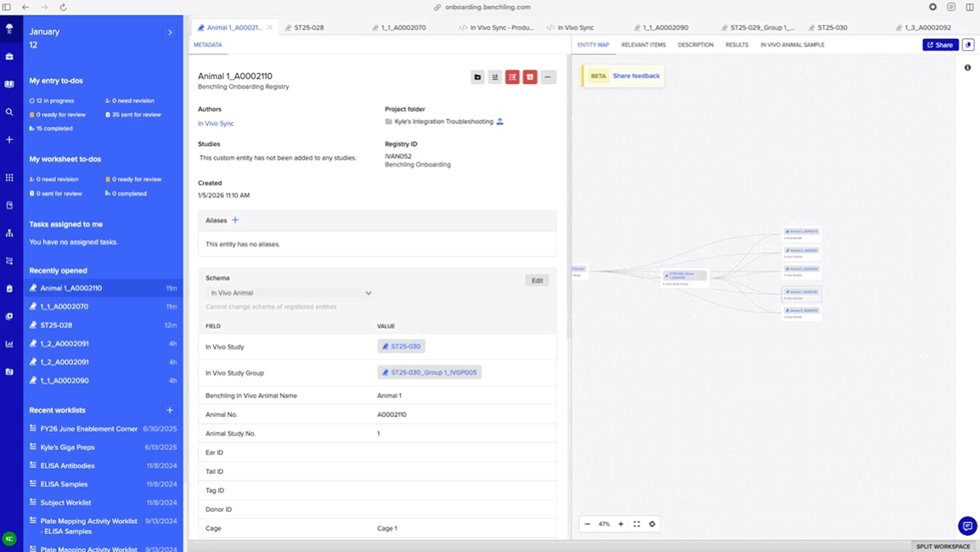Open the search icon in the left sidebar
Screen dimensions: 980x552
pos(9,111)
